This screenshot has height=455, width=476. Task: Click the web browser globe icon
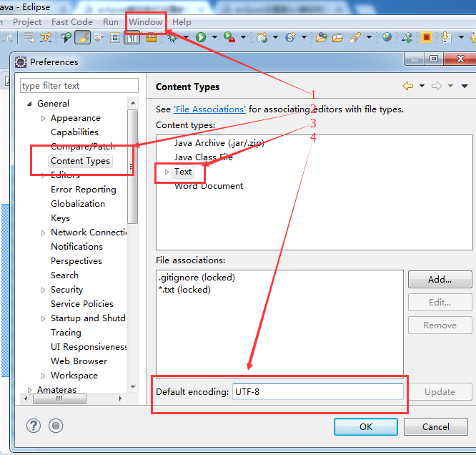coord(387,37)
